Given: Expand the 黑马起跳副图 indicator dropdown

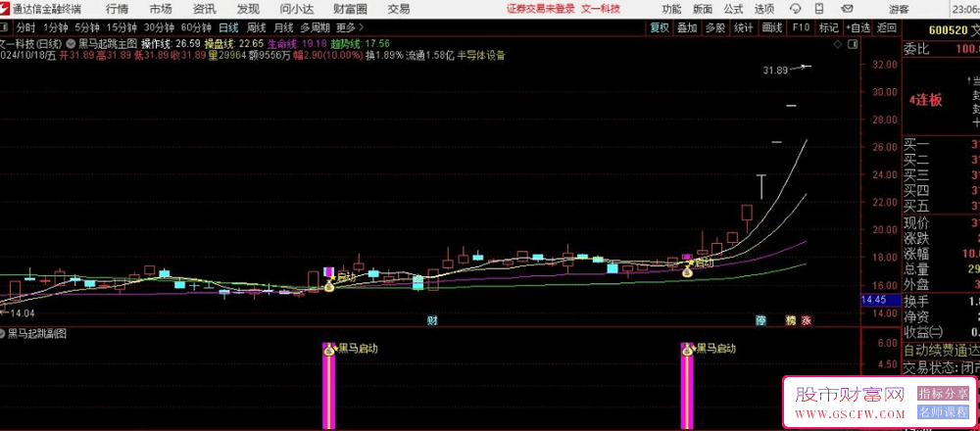Looking at the screenshot, I should 3,334.
